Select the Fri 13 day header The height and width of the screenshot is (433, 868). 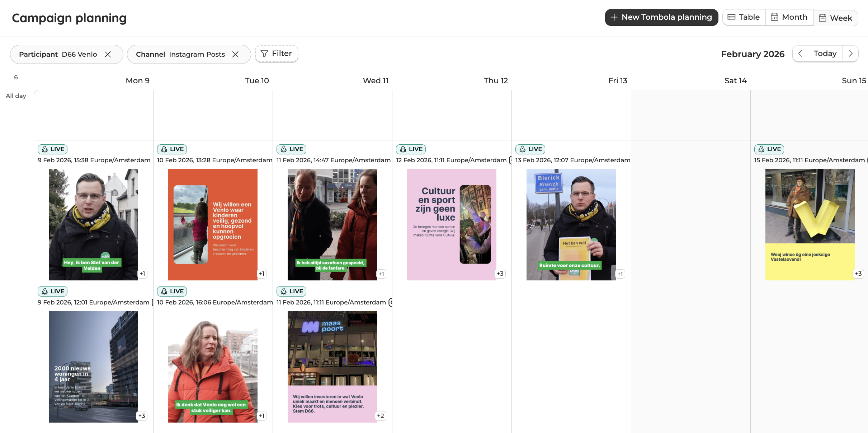617,81
